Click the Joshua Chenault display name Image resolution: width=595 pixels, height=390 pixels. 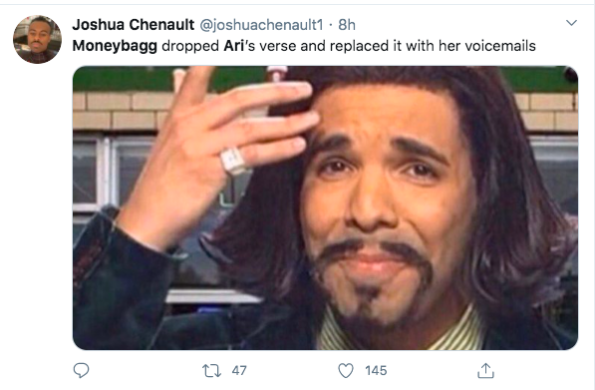[x=133, y=25]
